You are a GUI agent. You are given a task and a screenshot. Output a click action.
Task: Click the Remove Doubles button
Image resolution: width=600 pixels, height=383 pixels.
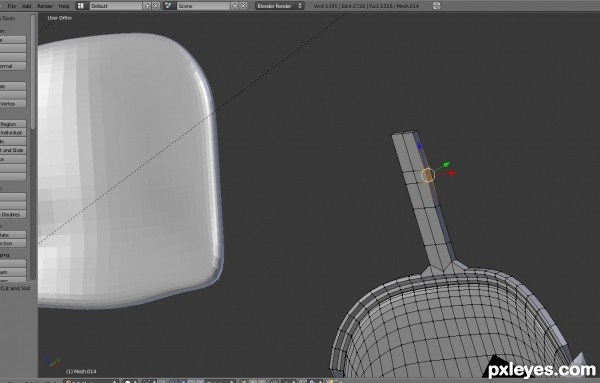click(13, 214)
